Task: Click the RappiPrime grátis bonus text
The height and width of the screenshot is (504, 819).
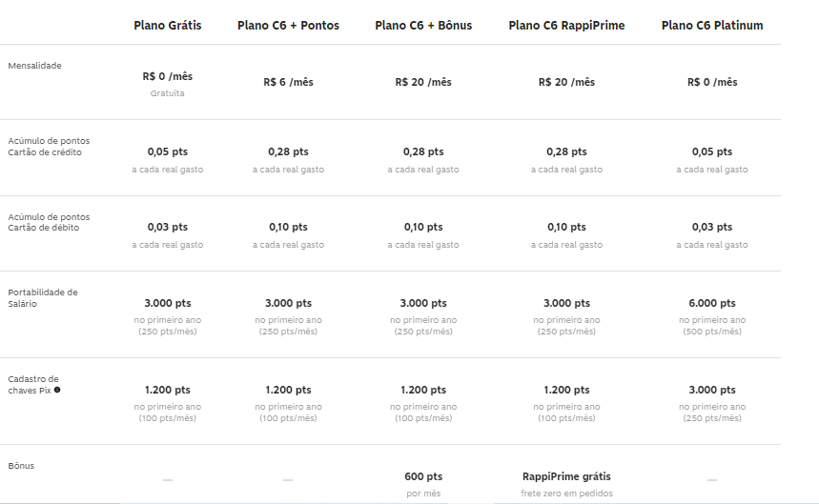Action: (x=566, y=476)
